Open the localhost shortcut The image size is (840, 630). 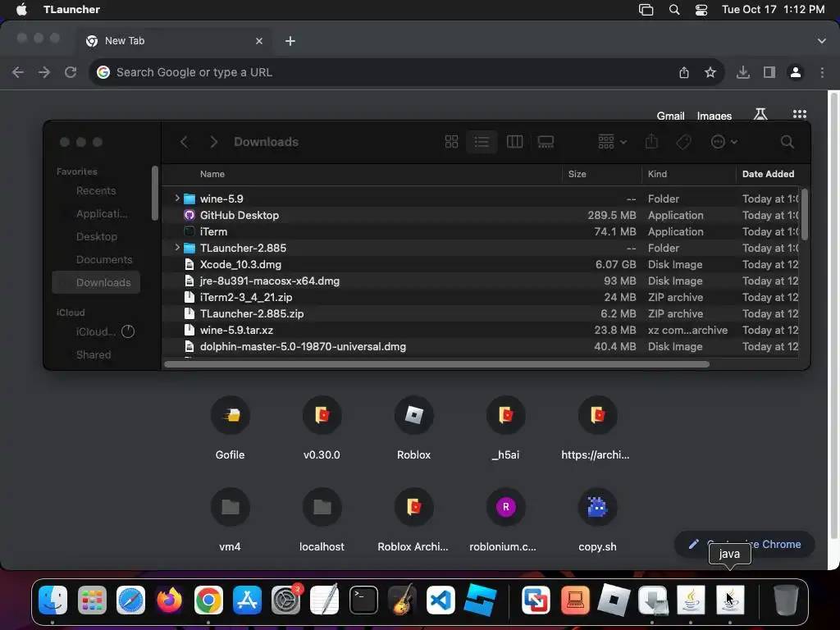point(322,519)
